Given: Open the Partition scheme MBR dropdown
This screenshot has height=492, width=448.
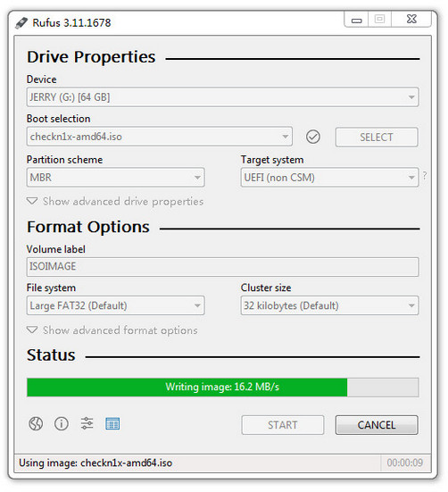Looking at the screenshot, I should tap(116, 178).
